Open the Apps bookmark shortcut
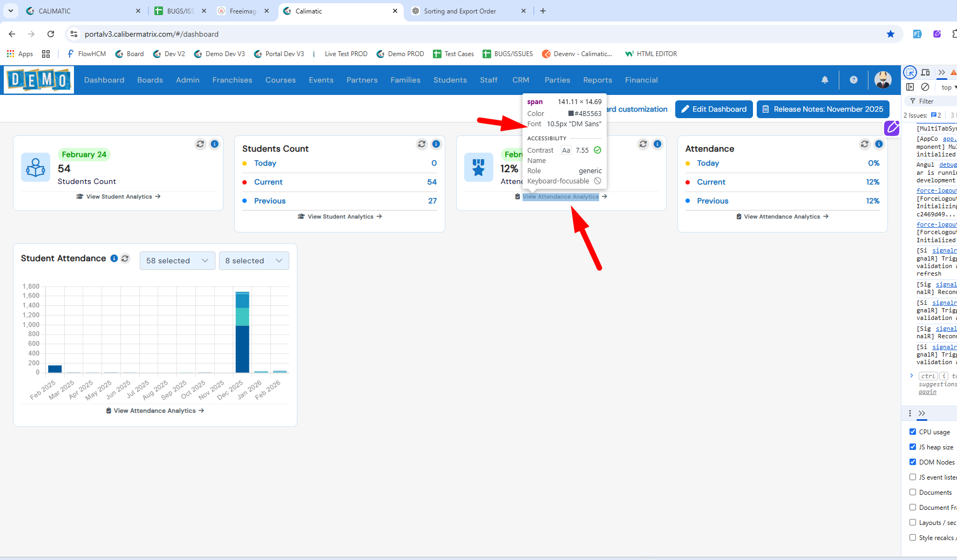 point(20,54)
